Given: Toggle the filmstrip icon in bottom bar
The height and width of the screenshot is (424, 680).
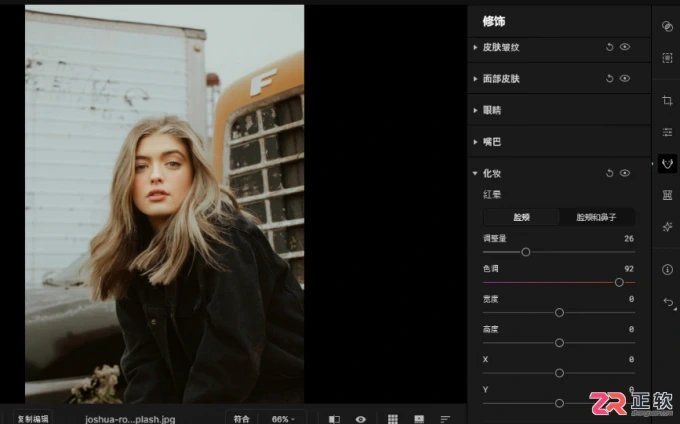Looking at the screenshot, I should (419, 419).
